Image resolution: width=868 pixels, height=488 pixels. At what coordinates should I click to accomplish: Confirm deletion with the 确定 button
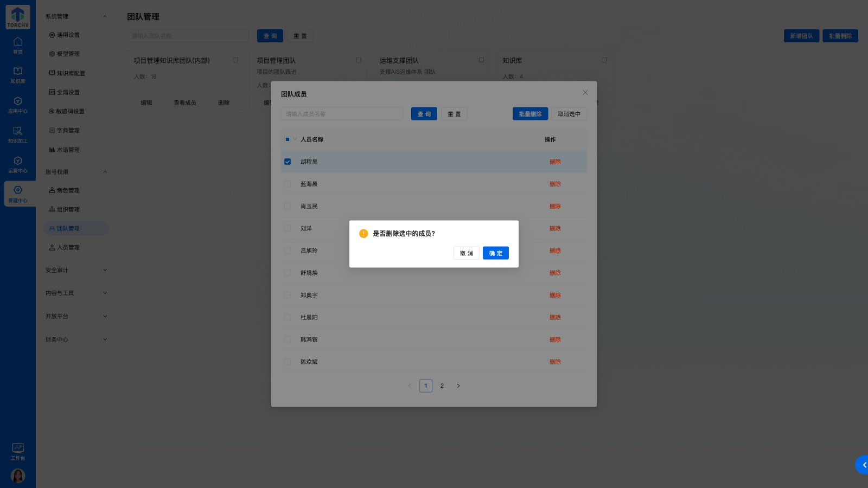(x=495, y=253)
